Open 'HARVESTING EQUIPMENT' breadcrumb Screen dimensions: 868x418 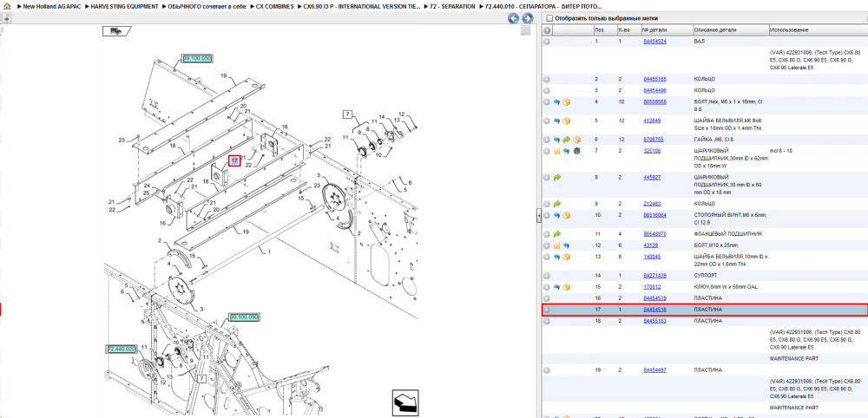tap(126, 6)
